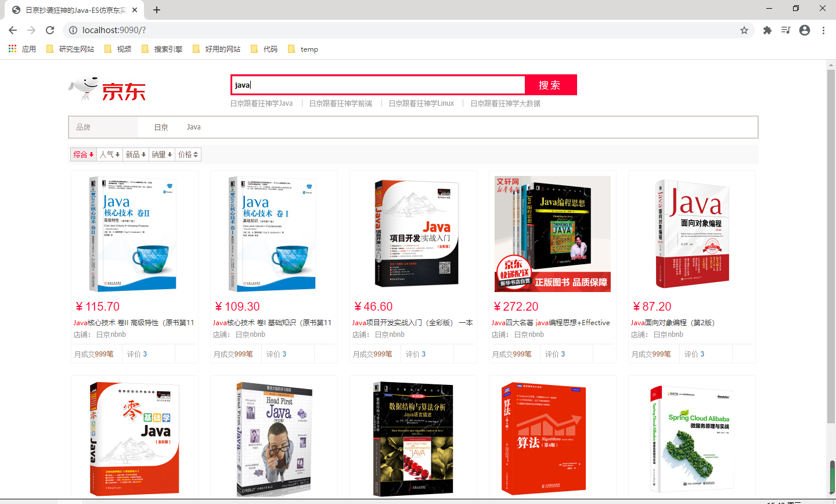Open the 数据结构与算法分析 book cover

point(413,439)
